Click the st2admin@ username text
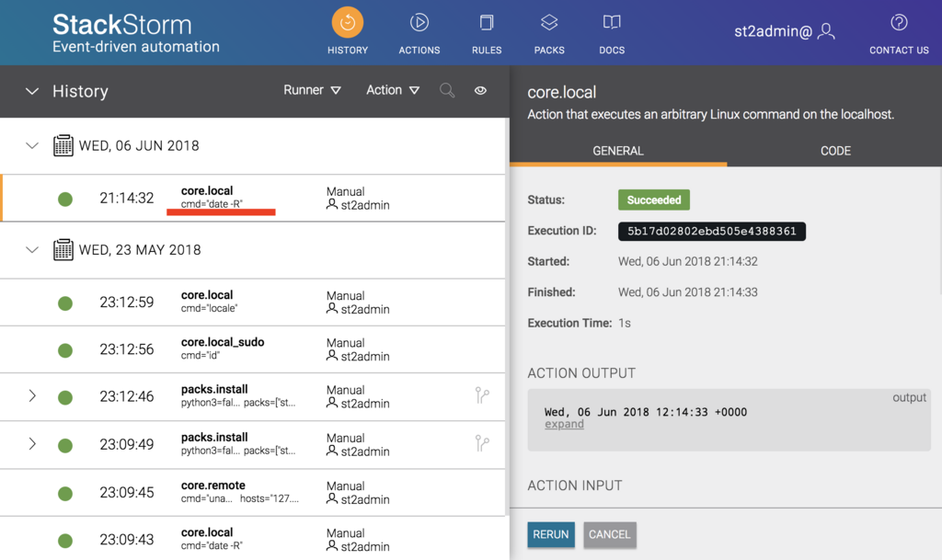Screen dimensions: 942x560 pos(773,31)
